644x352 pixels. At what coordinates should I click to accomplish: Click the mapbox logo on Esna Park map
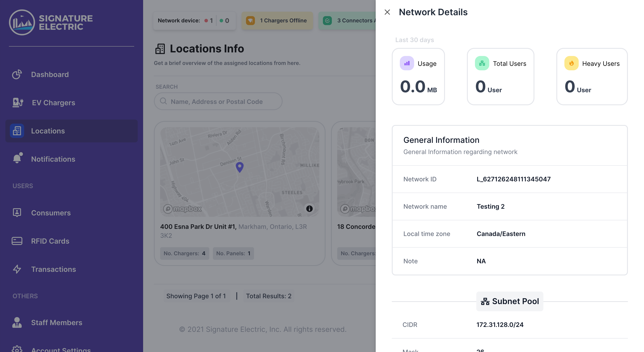182,209
